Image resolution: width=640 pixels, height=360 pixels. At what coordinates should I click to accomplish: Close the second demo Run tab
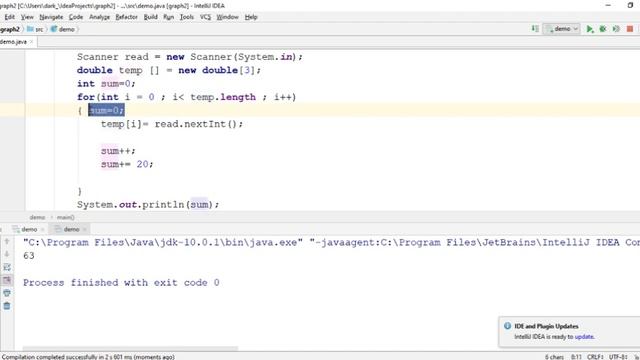coord(84,229)
